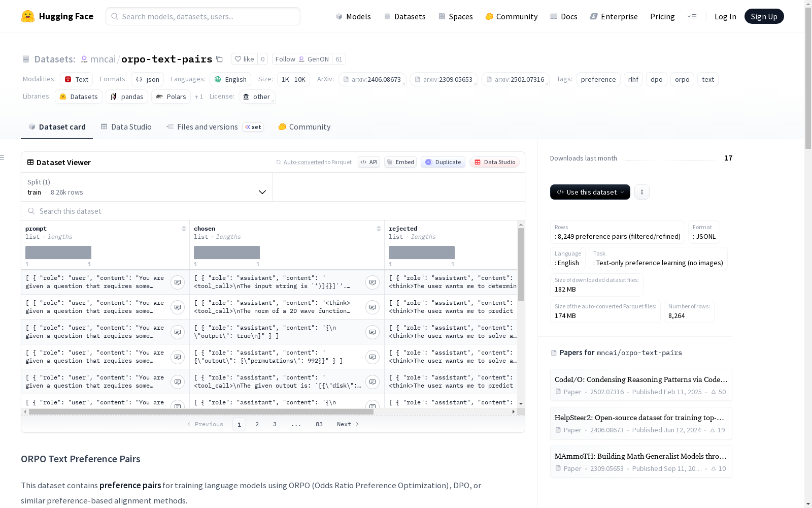The height and width of the screenshot is (508, 812).
Task: Open Data Studio from the viewer header
Action: (x=494, y=162)
